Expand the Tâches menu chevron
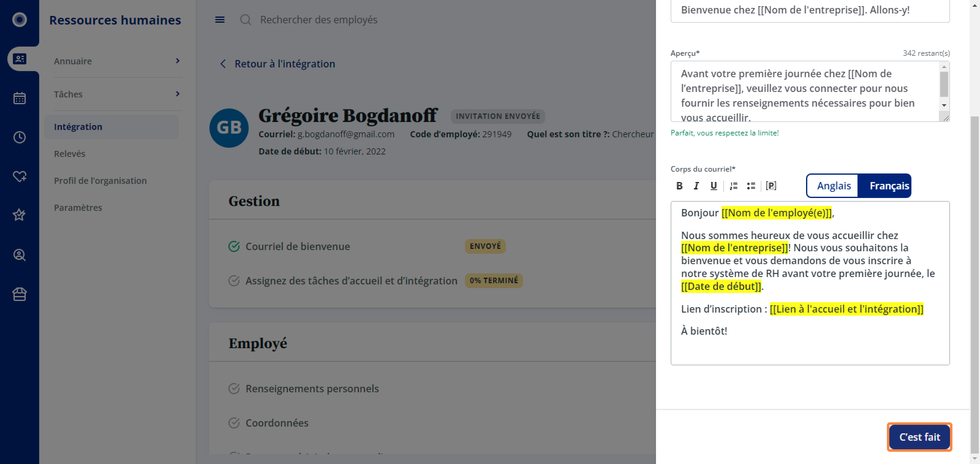Viewport: 980px width, 464px height. click(x=178, y=94)
